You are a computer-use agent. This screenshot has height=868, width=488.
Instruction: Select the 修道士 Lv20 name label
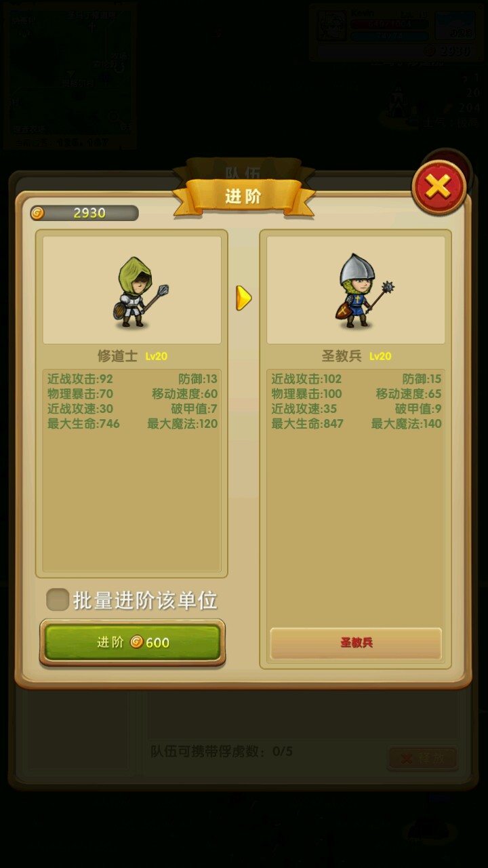point(132,356)
